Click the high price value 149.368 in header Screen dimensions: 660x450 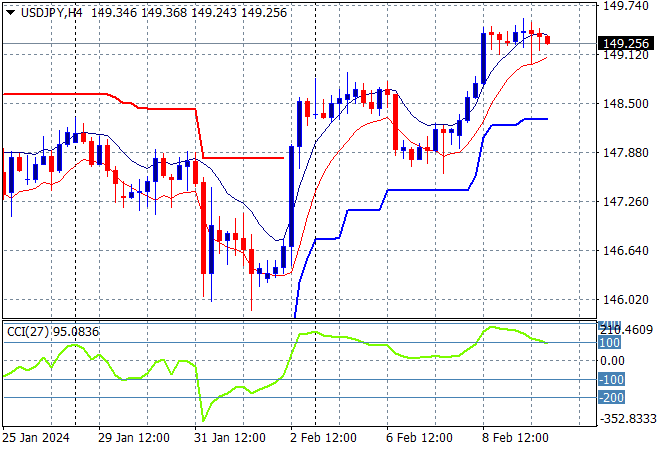click(x=164, y=13)
